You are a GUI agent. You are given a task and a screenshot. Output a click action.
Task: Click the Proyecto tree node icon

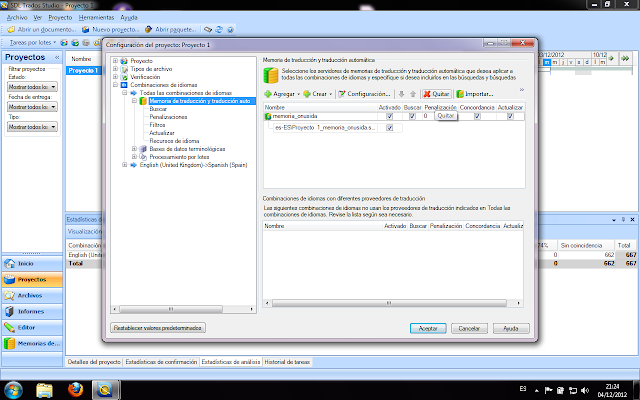pos(124,61)
